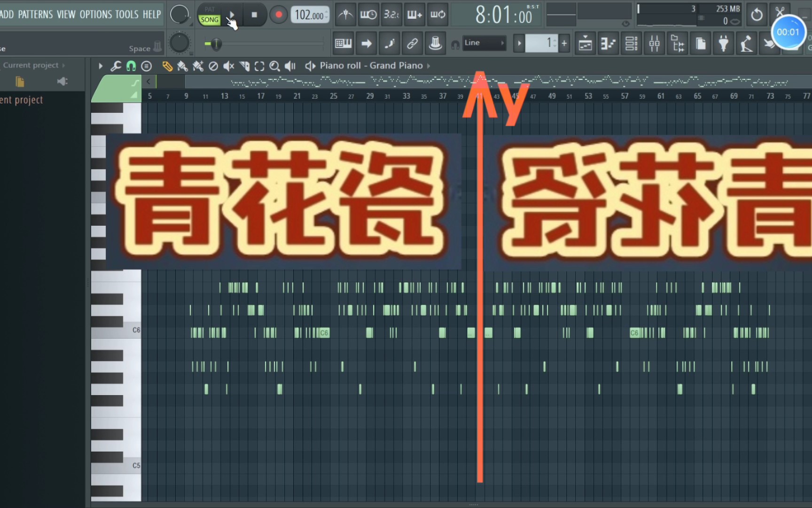Screen dimensions: 812x508
Task: Open the Mixer view icon
Action: point(655,44)
